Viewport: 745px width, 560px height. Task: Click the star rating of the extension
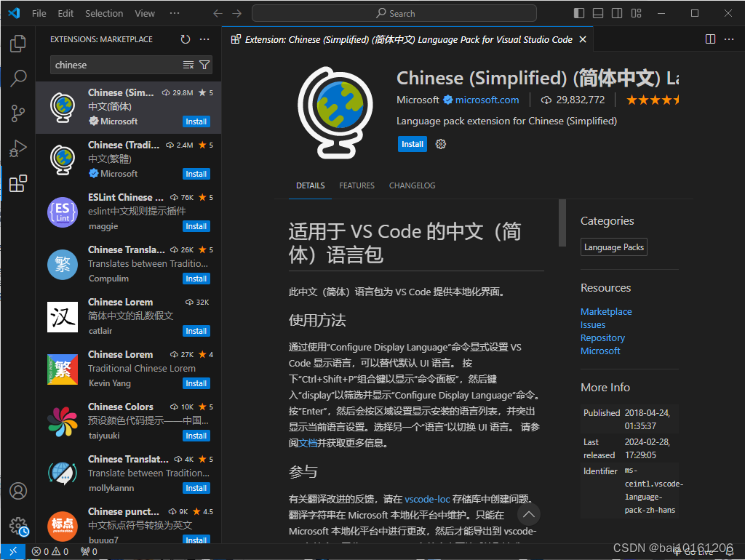(x=653, y=100)
